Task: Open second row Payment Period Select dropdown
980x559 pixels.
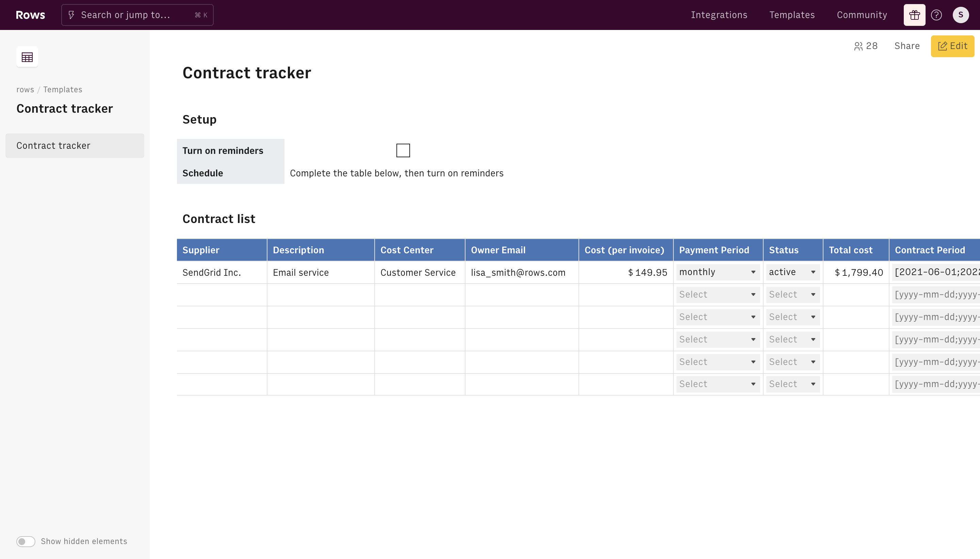Action: 718,294
